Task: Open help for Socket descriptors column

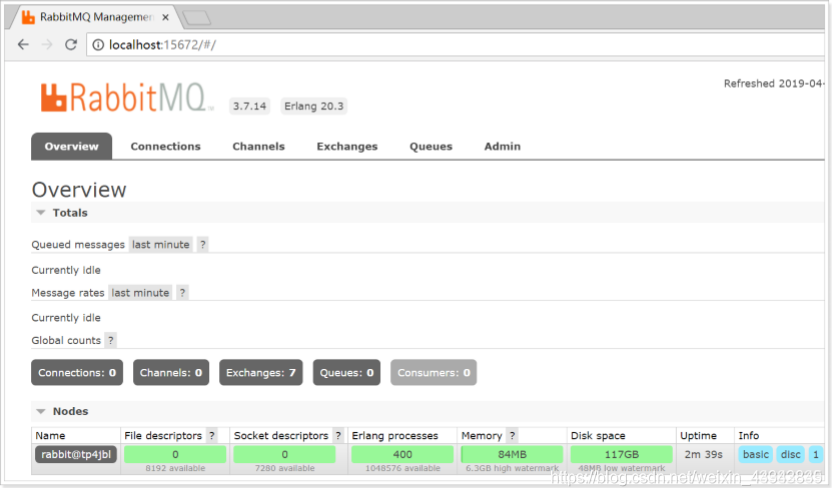Action: click(x=338, y=436)
